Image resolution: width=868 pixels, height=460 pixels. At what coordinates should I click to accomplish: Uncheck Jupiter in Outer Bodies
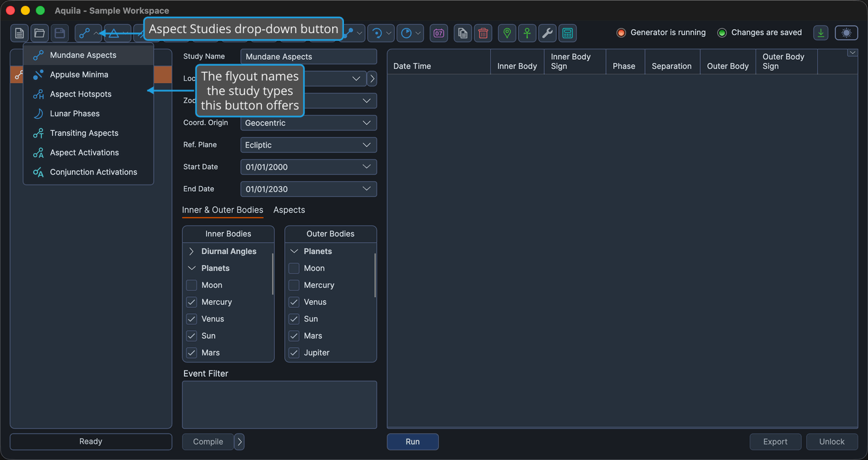[x=294, y=353]
